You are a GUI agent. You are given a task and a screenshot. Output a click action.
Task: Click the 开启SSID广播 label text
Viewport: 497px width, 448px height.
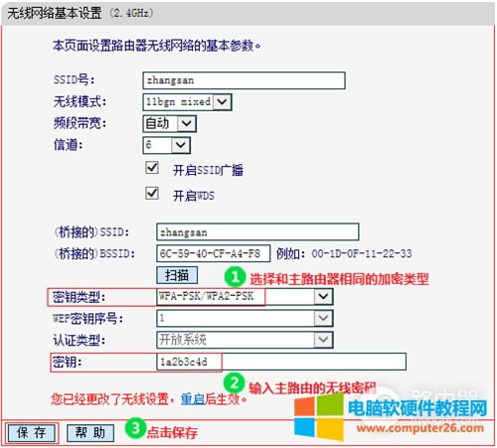(208, 170)
